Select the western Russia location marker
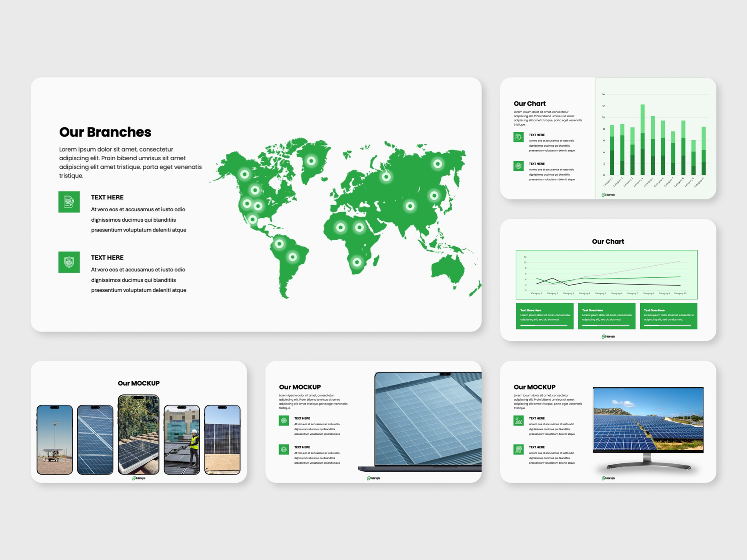Viewport: 747px width, 560px height. pyautogui.click(x=386, y=177)
